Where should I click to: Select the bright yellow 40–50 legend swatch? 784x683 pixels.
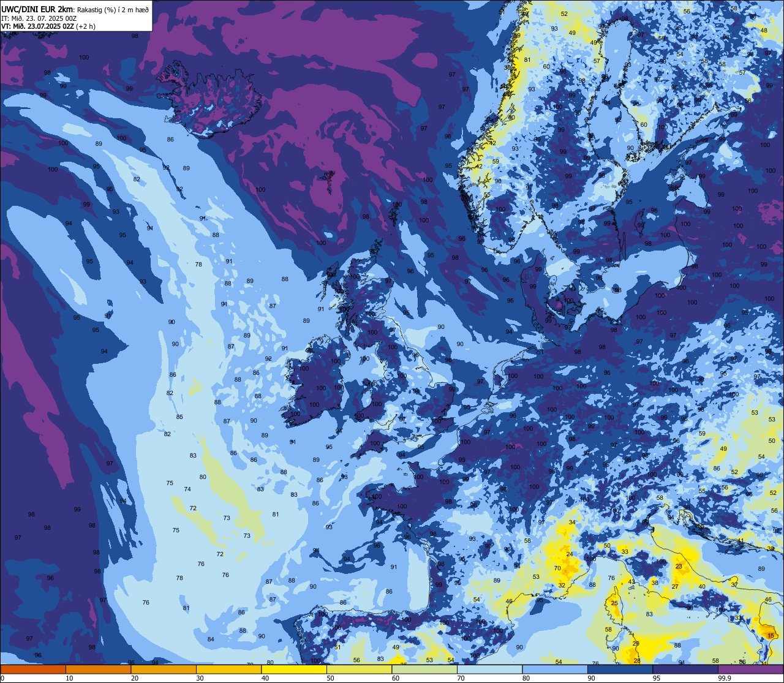point(294,669)
